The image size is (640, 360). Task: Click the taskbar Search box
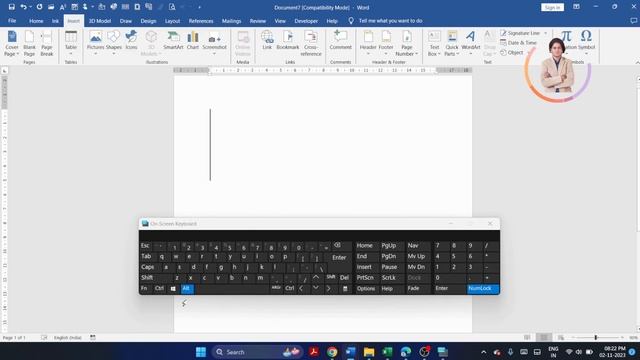click(x=257, y=352)
